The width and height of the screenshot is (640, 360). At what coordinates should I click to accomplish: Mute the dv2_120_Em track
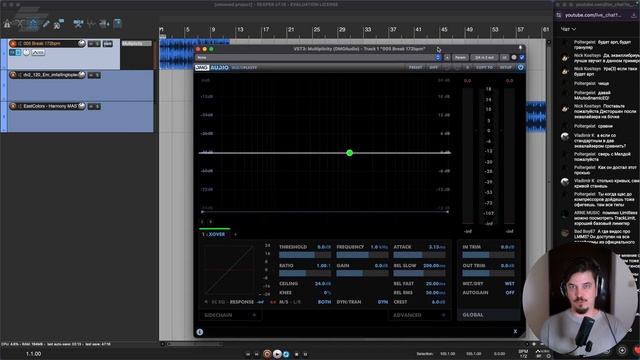click(91, 75)
